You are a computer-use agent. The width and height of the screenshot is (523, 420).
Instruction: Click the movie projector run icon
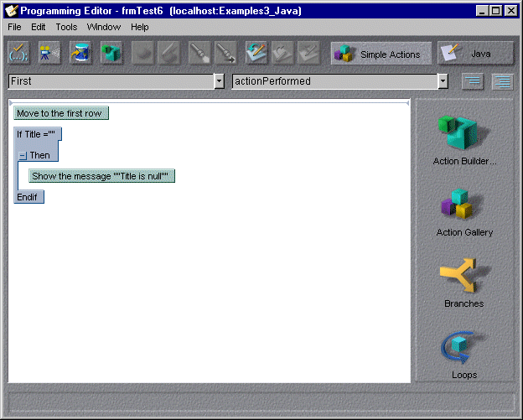click(49, 53)
